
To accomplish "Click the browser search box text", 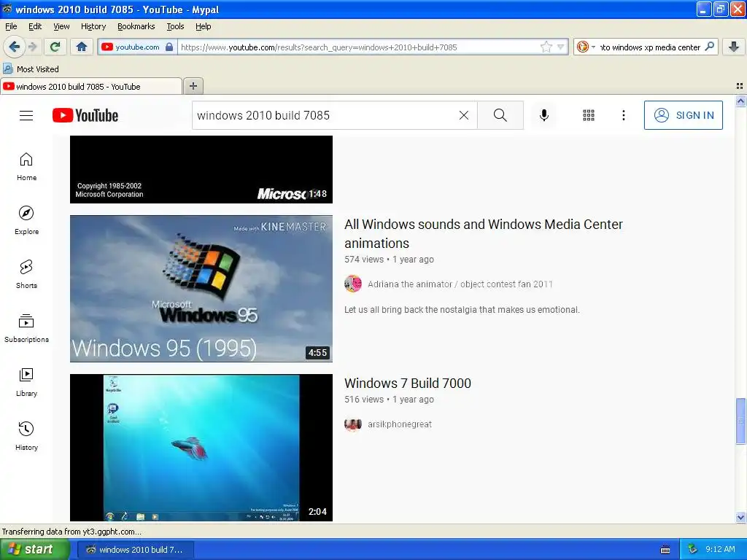I will coord(650,47).
